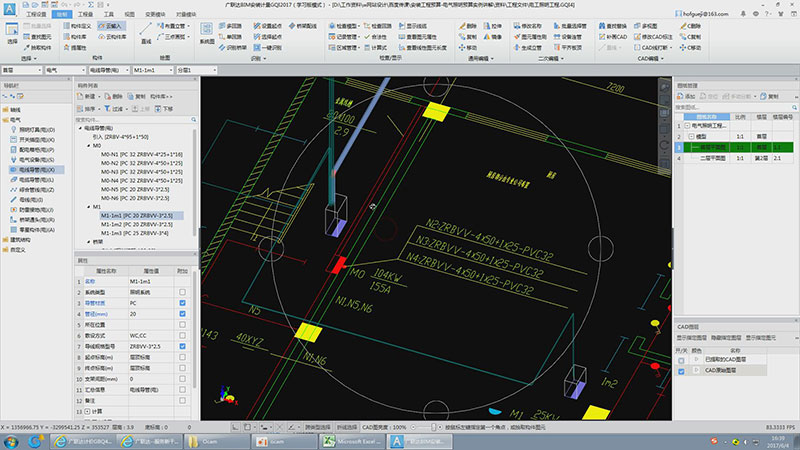Toggle the CAD原始图层 layer checkbox

(682, 371)
